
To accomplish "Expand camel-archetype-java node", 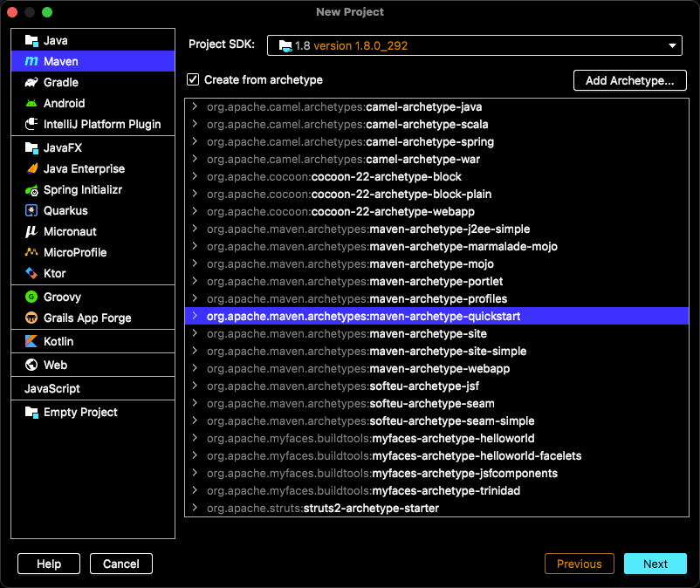I will point(195,106).
